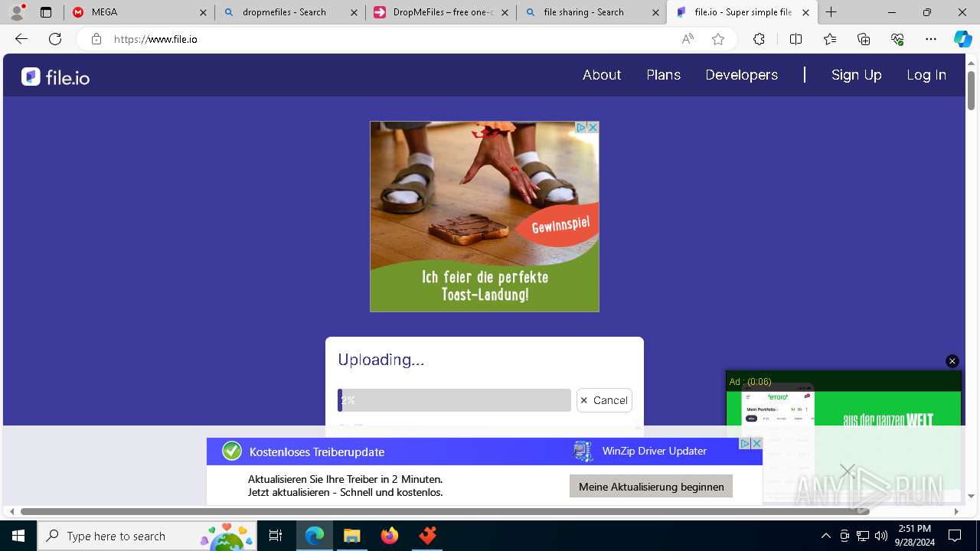Add page to favorites star icon

pos(718,39)
